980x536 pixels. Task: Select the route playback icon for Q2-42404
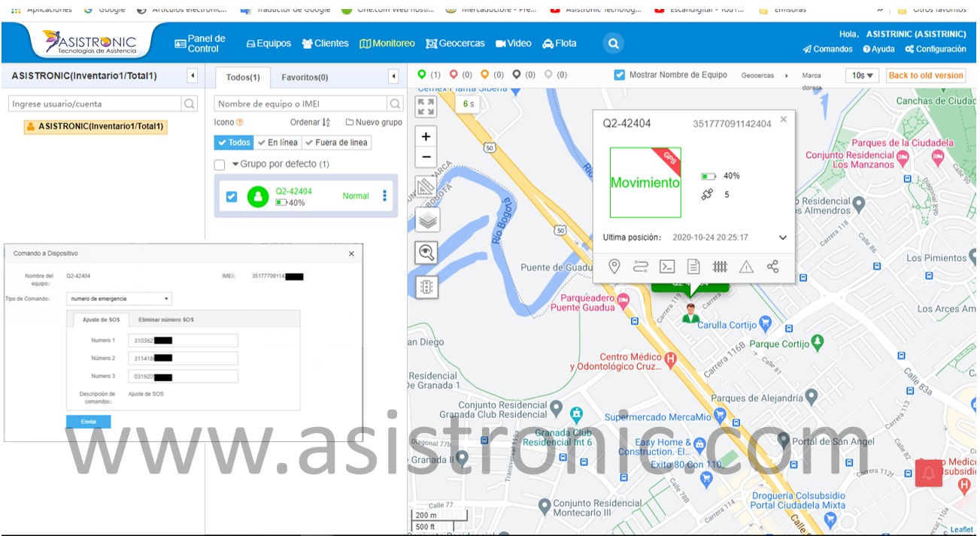[x=641, y=266]
